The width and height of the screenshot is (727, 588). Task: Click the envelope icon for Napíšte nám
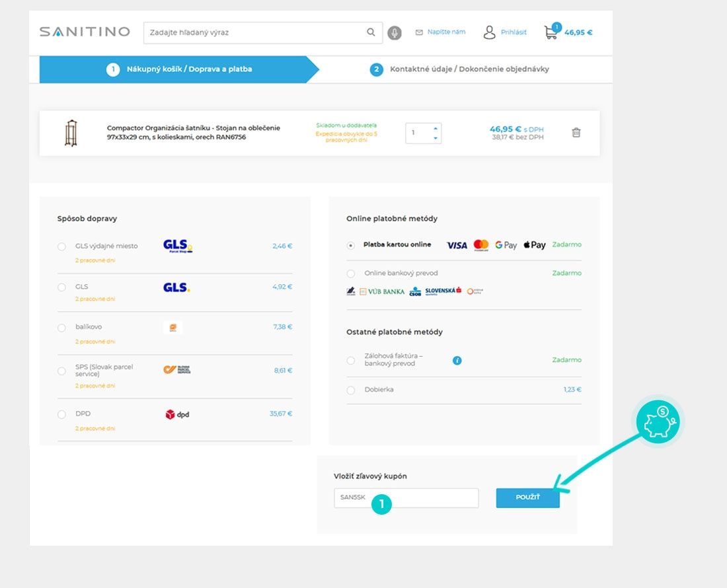click(x=419, y=32)
